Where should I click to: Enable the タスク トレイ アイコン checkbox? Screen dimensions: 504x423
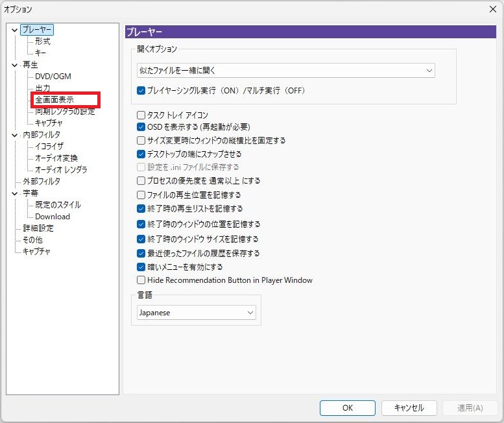pos(141,115)
